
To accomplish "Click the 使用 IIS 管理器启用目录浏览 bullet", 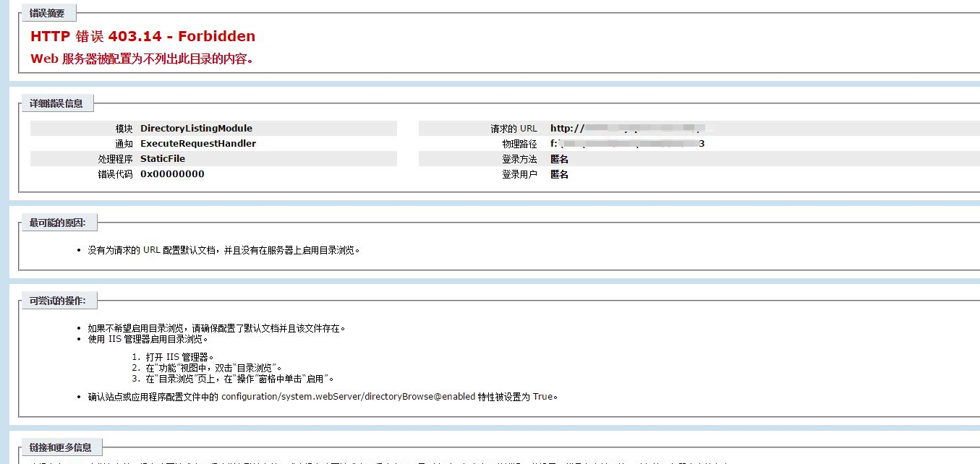I will [148, 339].
